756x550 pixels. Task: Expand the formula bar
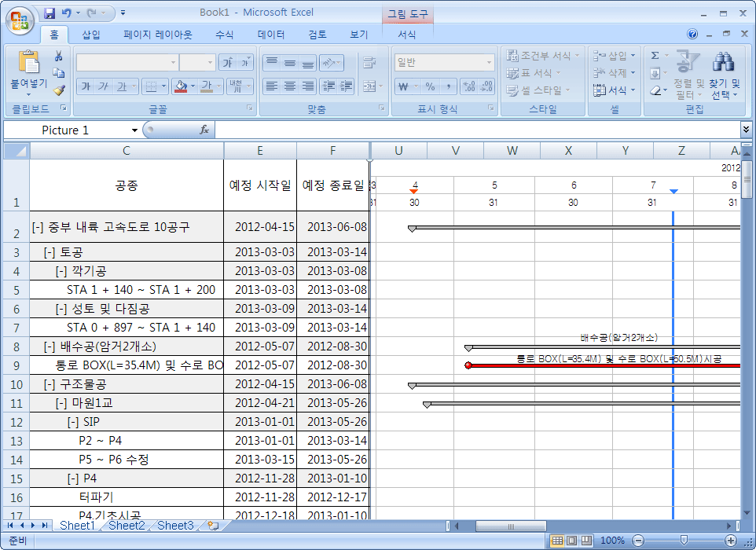point(745,130)
